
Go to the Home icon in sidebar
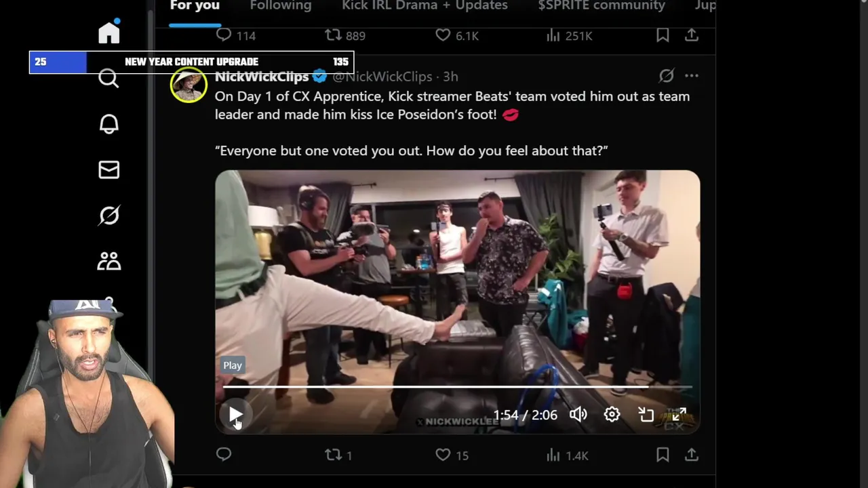click(x=109, y=32)
